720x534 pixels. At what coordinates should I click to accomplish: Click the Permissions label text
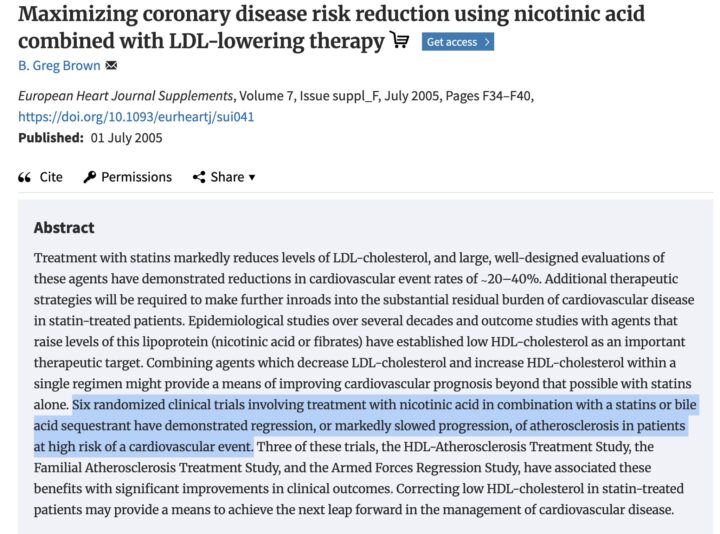(x=136, y=177)
